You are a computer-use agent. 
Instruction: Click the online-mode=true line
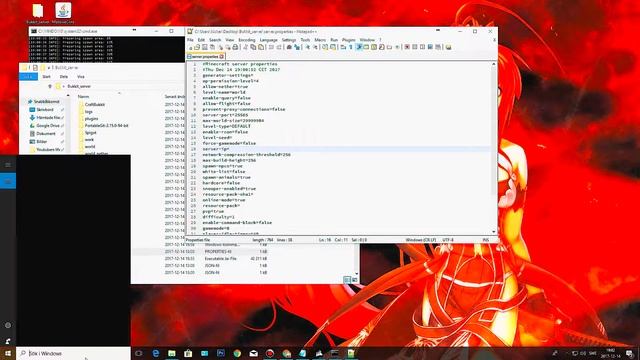(x=224, y=200)
